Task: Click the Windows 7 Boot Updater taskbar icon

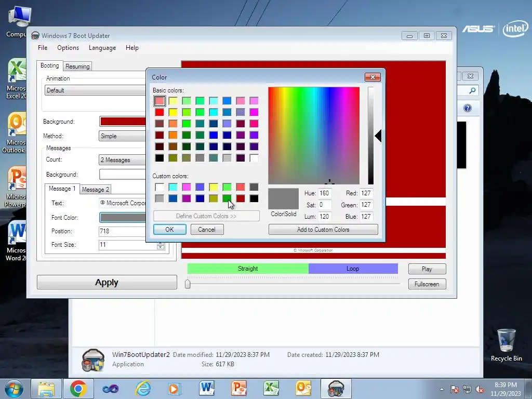Action: (336, 389)
